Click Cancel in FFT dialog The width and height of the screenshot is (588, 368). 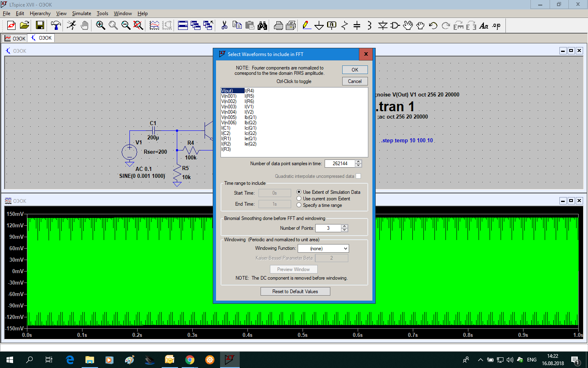(x=355, y=81)
